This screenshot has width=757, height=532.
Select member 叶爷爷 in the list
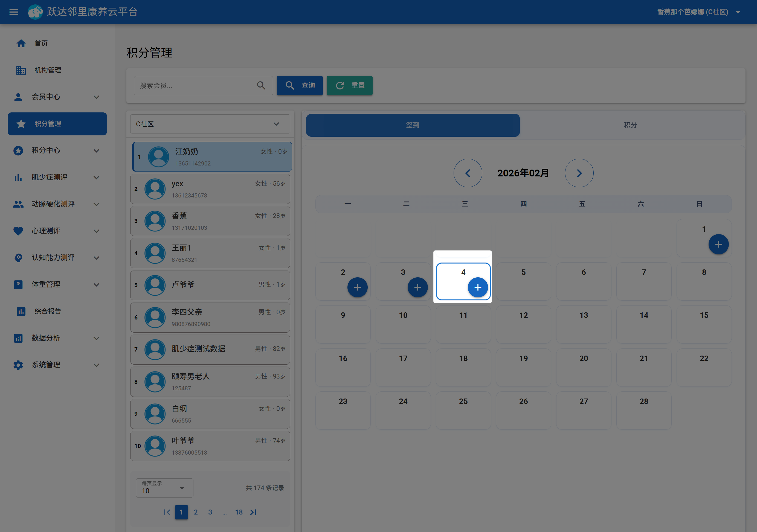pos(210,446)
